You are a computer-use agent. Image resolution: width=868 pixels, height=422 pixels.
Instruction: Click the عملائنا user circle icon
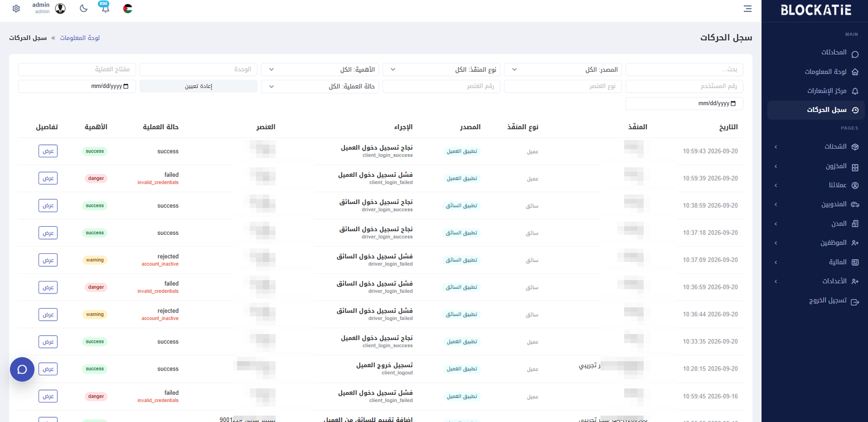(855, 186)
